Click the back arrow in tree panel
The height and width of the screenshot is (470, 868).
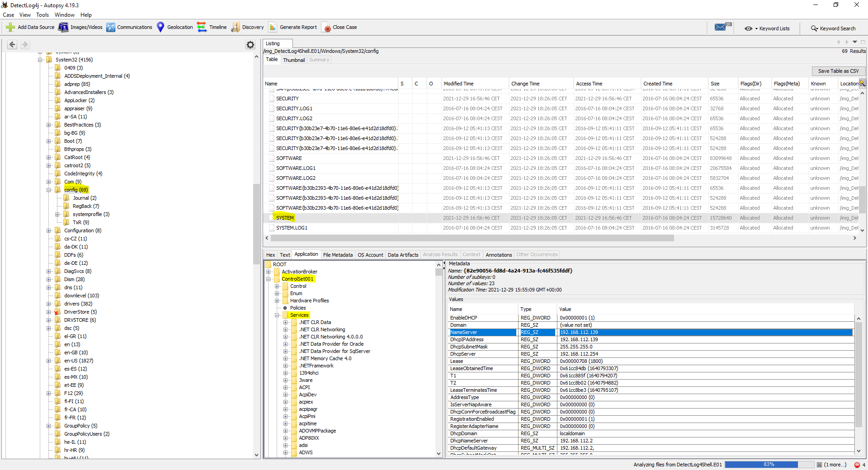click(12, 44)
